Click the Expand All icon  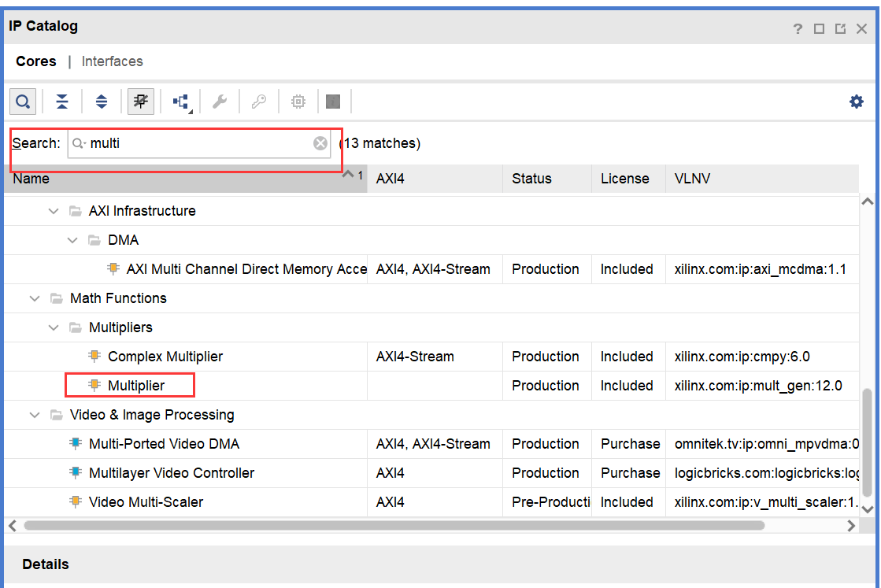tap(101, 102)
